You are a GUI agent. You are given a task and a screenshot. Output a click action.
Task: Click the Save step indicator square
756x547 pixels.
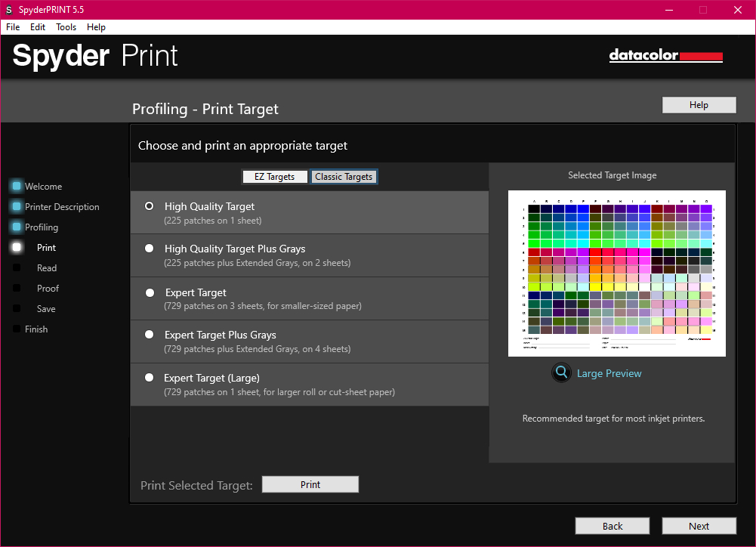(17, 308)
